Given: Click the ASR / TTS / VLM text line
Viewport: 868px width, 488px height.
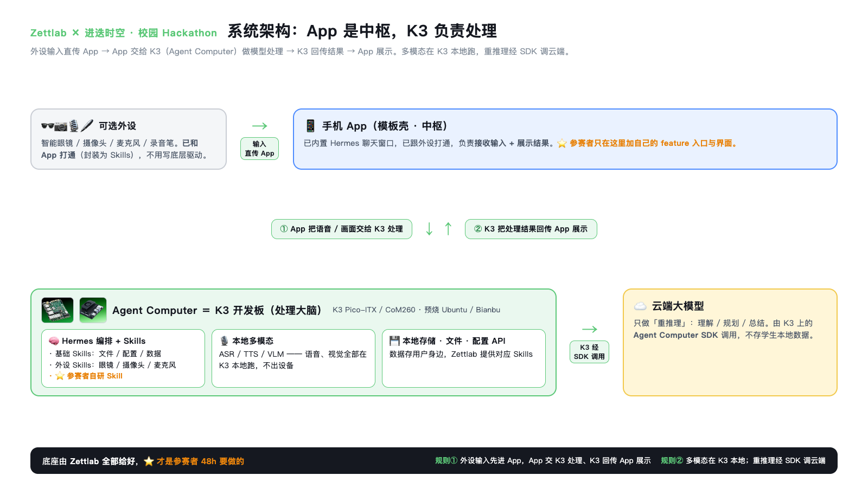Looking at the screenshot, I should tap(293, 359).
